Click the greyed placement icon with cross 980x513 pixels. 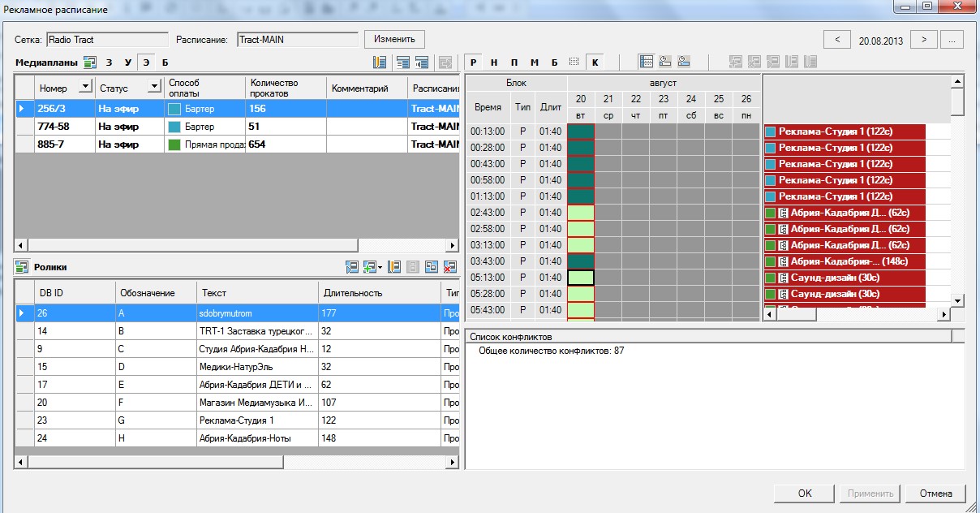click(x=754, y=62)
